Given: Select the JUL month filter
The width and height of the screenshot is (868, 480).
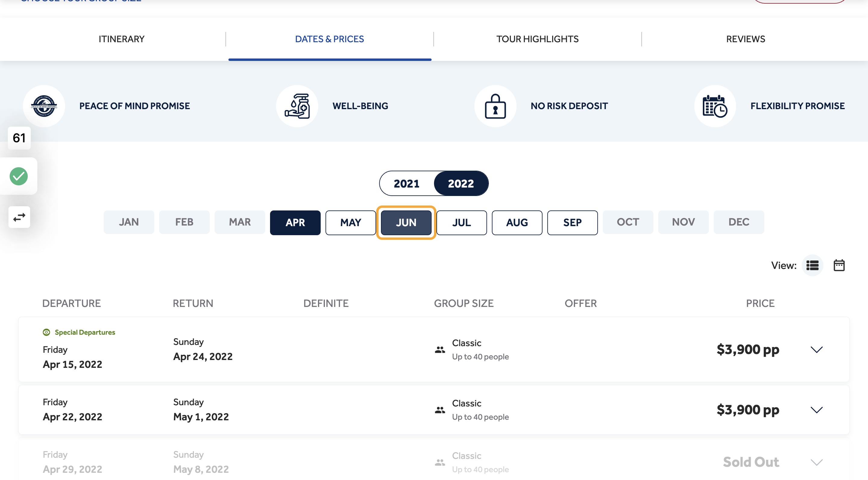Looking at the screenshot, I should click(461, 223).
